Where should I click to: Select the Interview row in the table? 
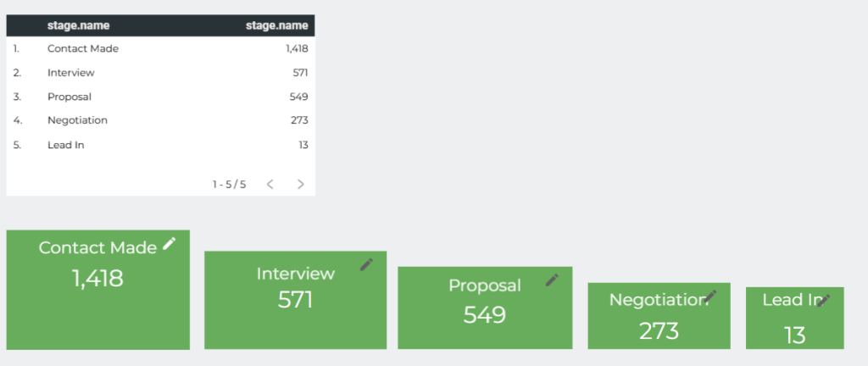[x=160, y=72]
